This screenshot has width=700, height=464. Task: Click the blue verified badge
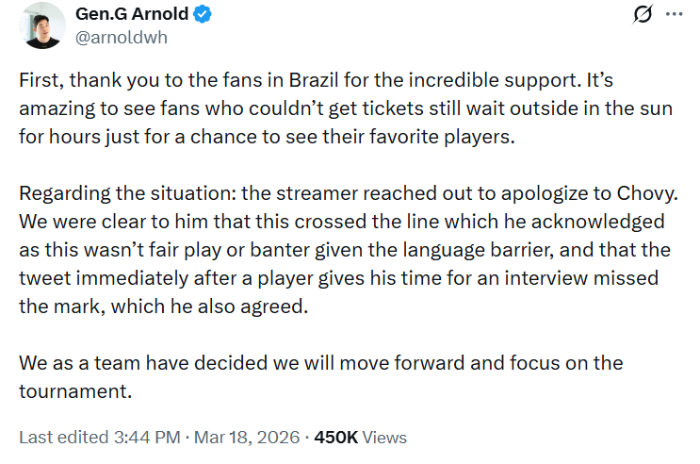pos(199,16)
